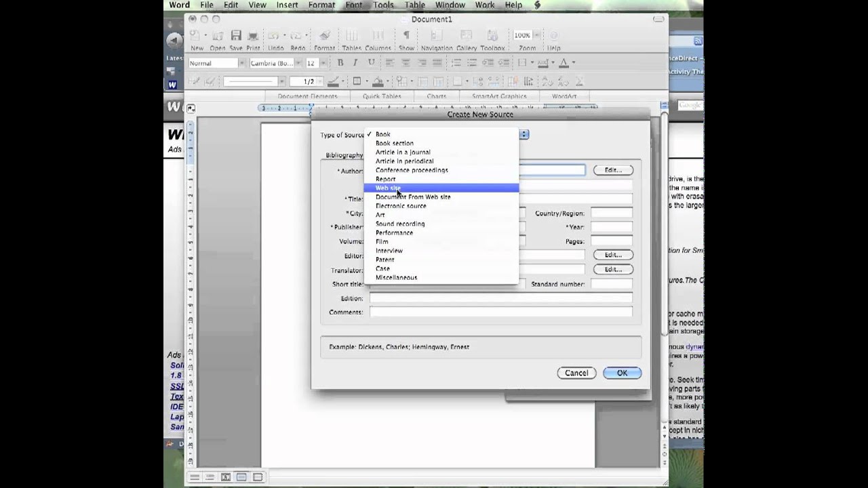
Task: Toggle center text alignment
Action: pyautogui.click(x=406, y=62)
